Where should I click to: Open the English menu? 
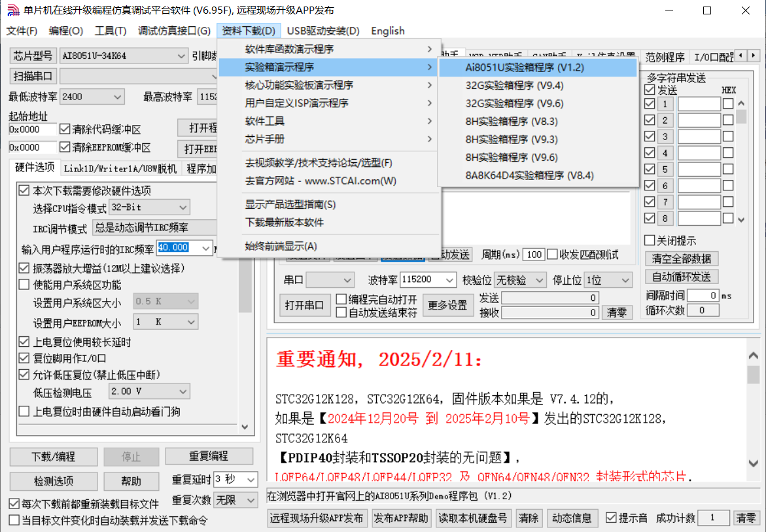click(x=387, y=31)
